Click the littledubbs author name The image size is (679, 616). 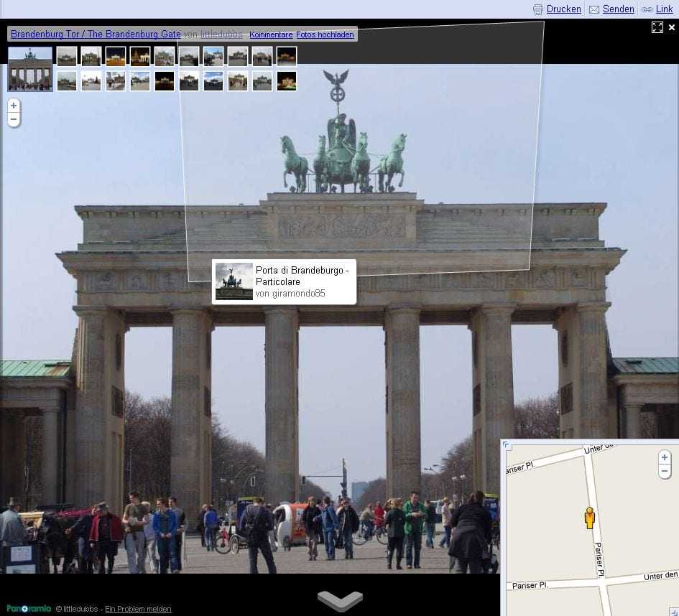tap(222, 34)
